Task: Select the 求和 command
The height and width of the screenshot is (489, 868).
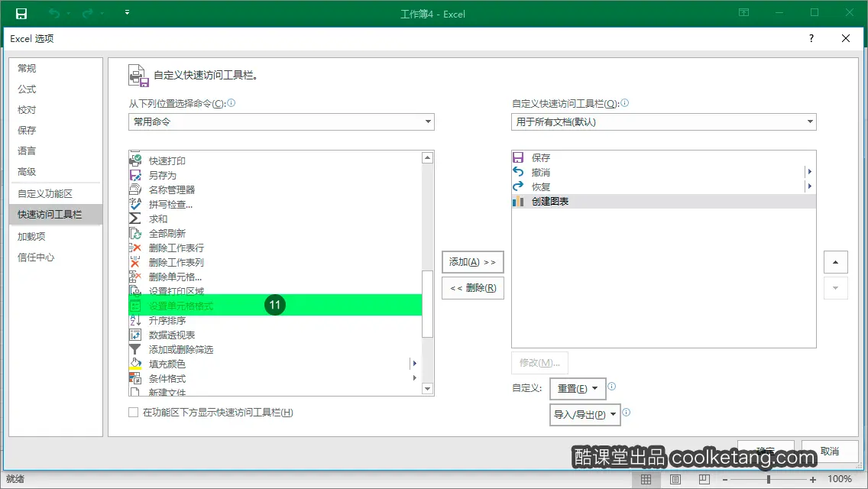Action: click(x=274, y=219)
